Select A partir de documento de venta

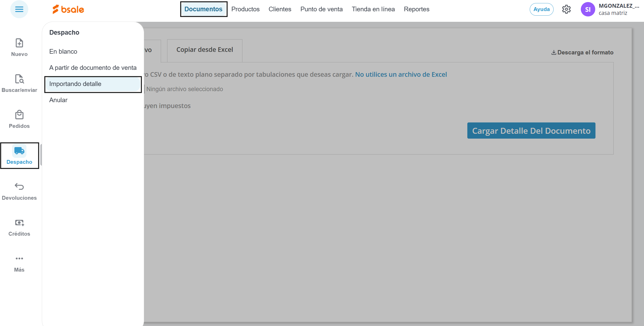(93, 68)
